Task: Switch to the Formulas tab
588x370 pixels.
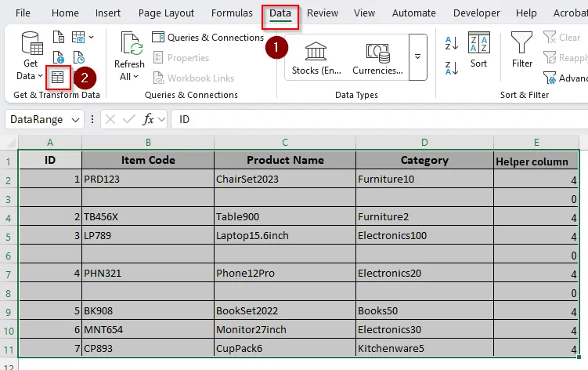Action: (x=232, y=13)
